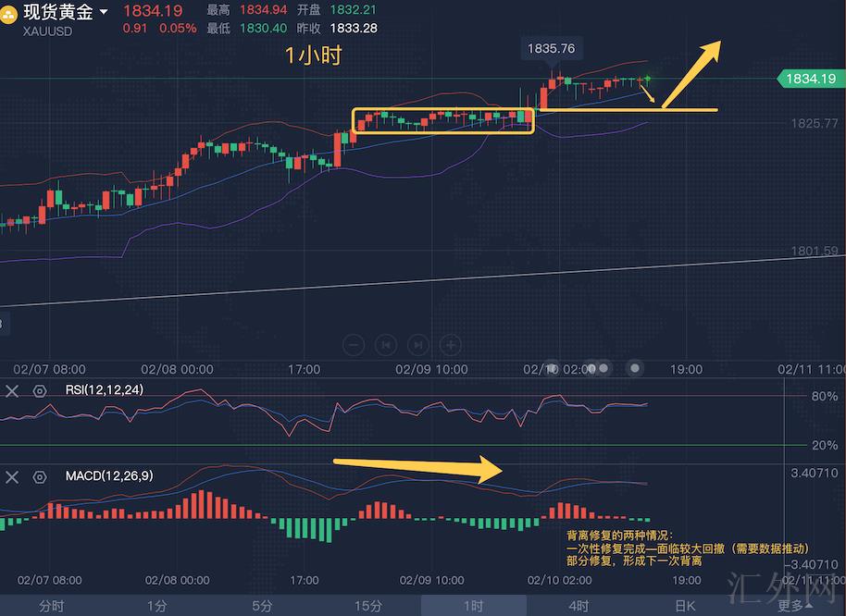Screen dimensions: 846x616
Task: Click the XAUUSD ticker text
Action: pyautogui.click(x=47, y=31)
